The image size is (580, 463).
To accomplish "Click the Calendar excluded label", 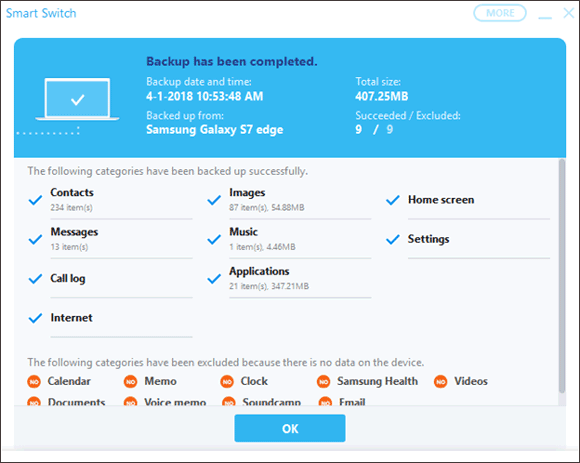I will (x=69, y=381).
